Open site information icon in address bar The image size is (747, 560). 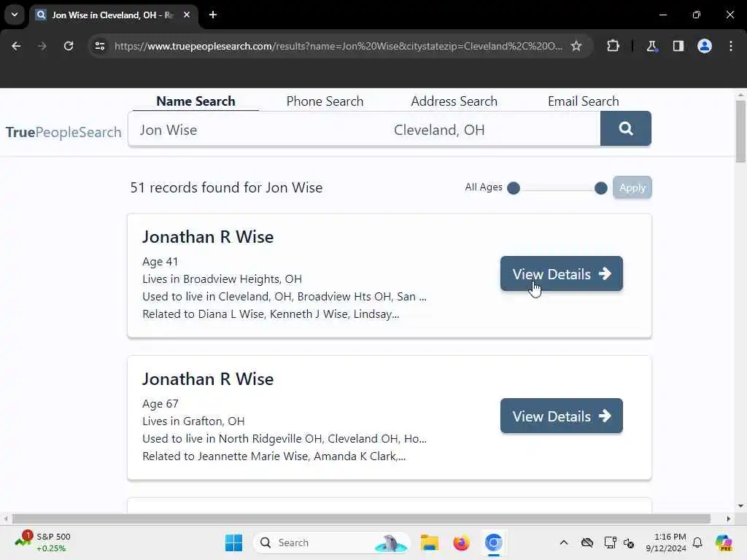point(99,46)
